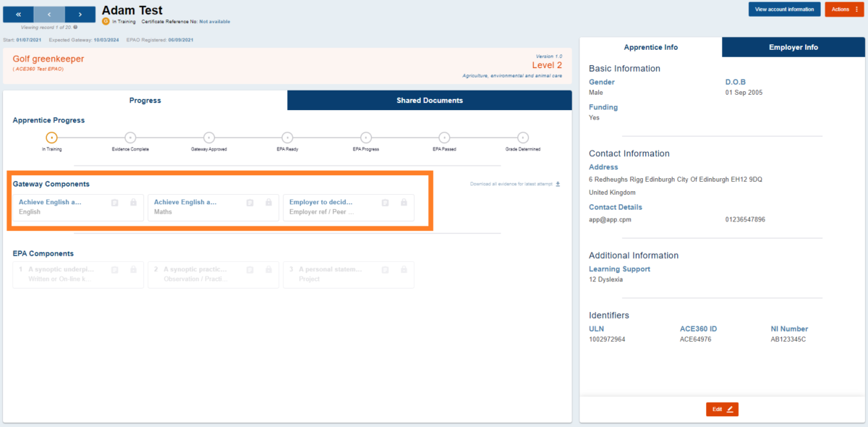Screen dimensions: 868x427
Task: Click View account information
Action: coord(784,9)
